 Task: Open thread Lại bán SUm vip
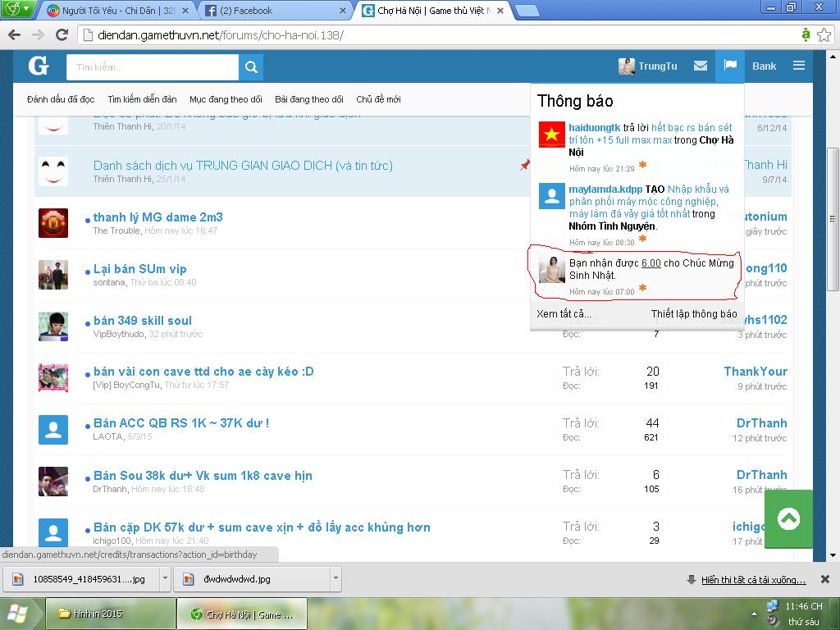[x=139, y=269]
